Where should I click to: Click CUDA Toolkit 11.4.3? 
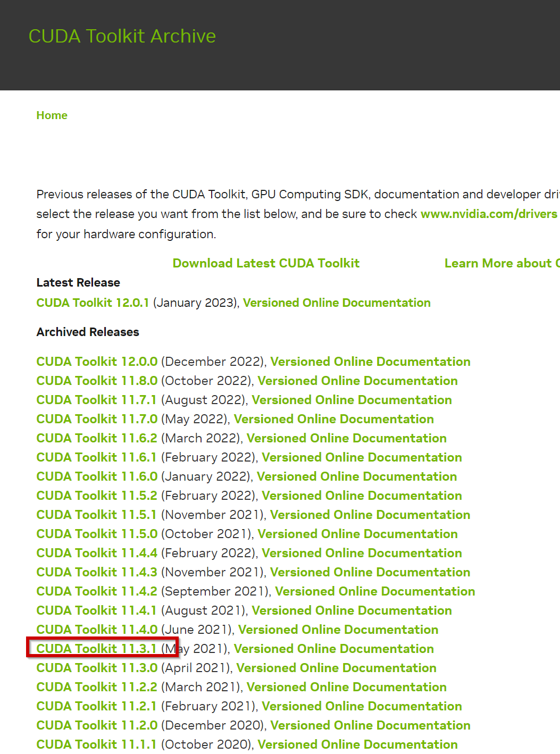(97, 572)
